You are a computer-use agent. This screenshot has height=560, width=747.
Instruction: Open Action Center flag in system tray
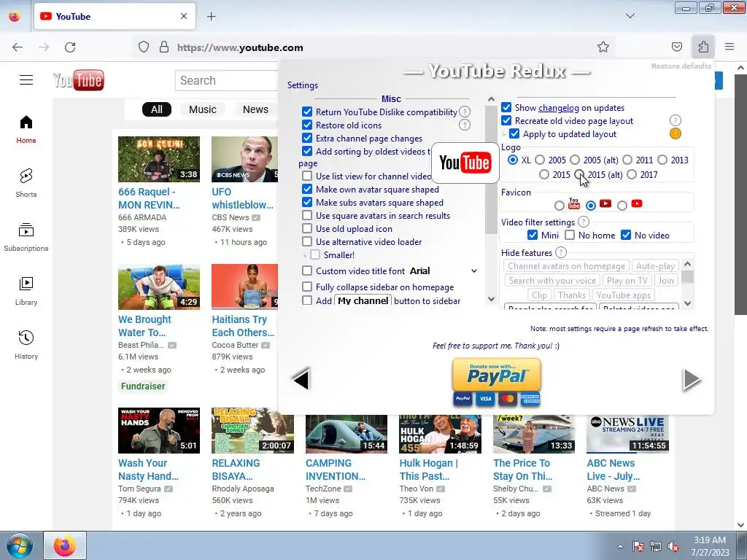pyautogui.click(x=638, y=546)
